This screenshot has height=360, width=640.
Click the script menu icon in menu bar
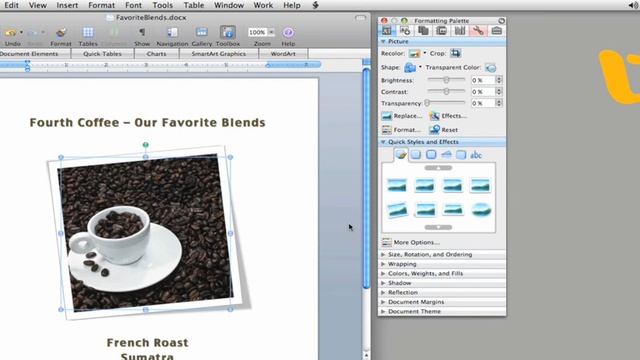click(316, 5)
